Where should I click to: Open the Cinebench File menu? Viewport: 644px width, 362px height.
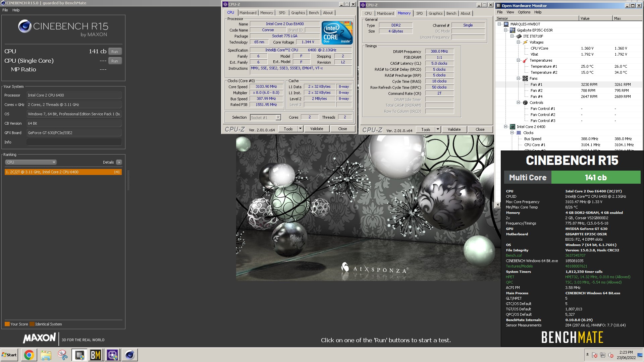tap(5, 10)
